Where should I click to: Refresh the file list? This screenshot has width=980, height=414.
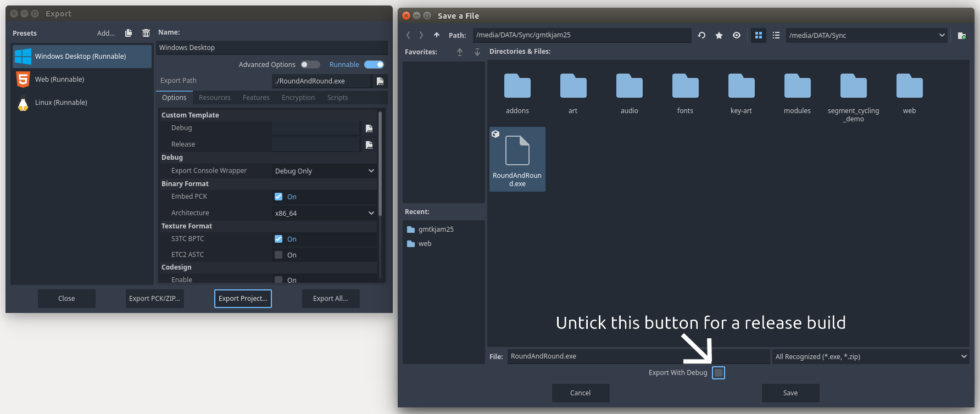pyautogui.click(x=701, y=35)
